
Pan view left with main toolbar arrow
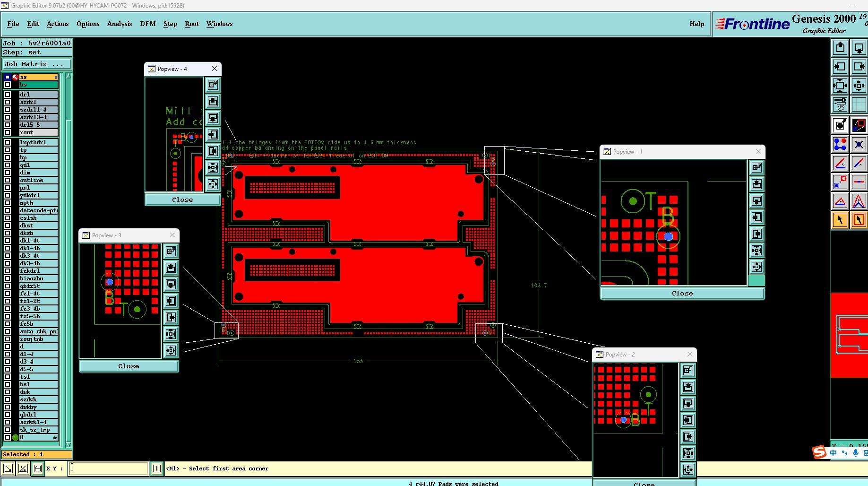(840, 67)
